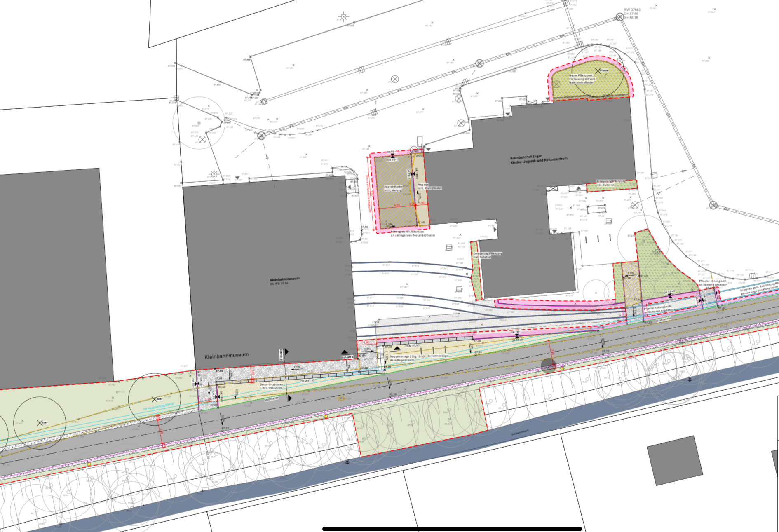Select the Weg aus vorh. Kleinpflaster annotation
This screenshot has height=532, width=779.
click(429, 186)
